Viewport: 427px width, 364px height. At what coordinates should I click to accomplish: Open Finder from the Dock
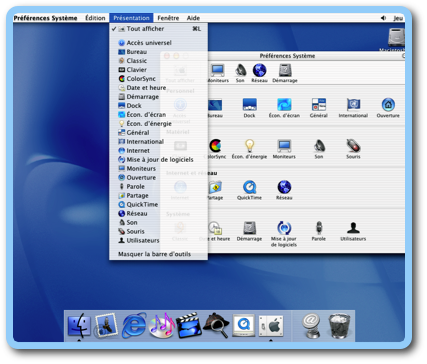79,326
